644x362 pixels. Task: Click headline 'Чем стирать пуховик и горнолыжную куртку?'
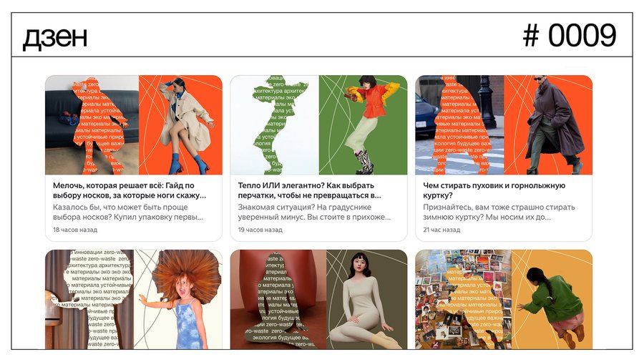point(494,190)
